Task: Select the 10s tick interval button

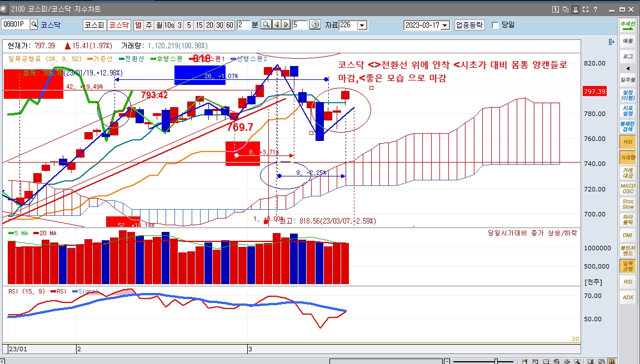Action: (169, 25)
